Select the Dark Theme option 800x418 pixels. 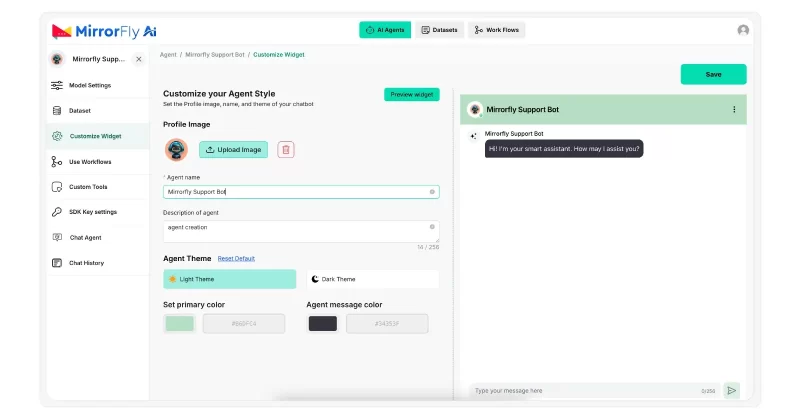tap(372, 279)
